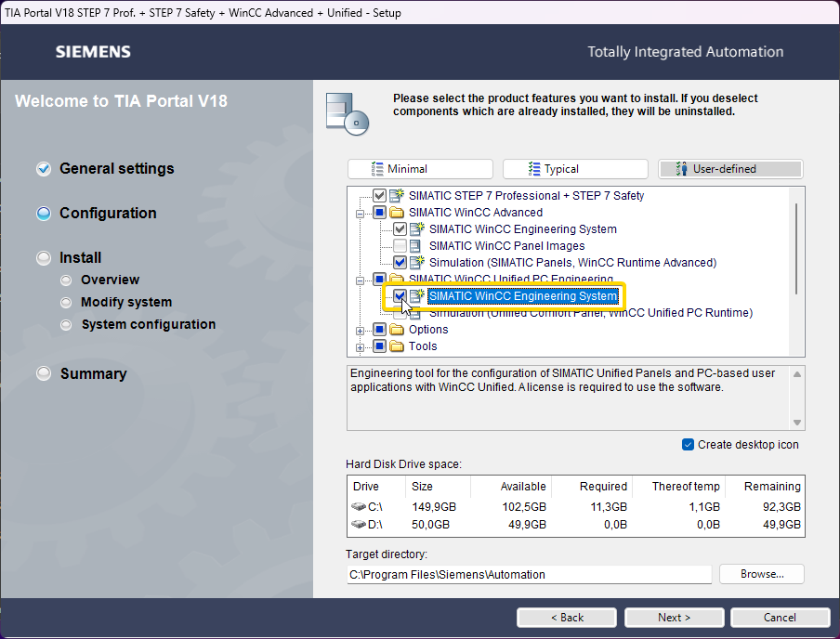Select the Typical installation preset
Screen dimensions: 840x639
click(575, 169)
